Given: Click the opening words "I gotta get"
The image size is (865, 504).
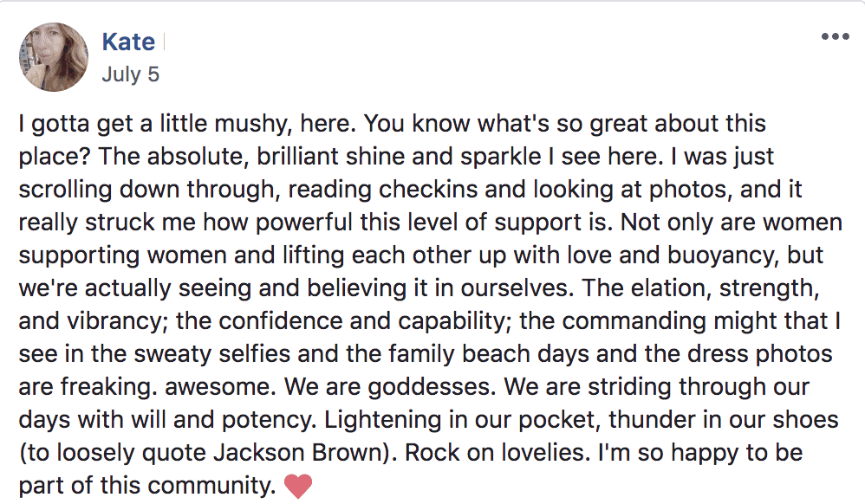Looking at the screenshot, I should [x=75, y=124].
